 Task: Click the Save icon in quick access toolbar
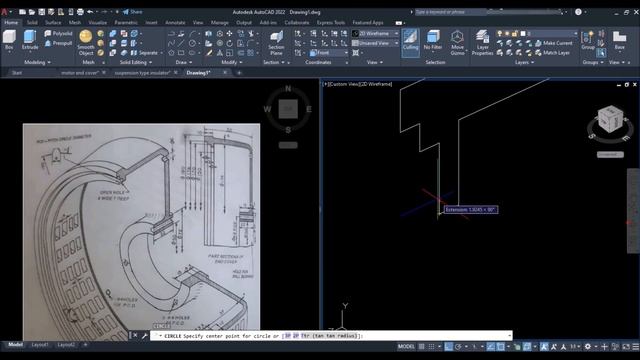point(41,12)
